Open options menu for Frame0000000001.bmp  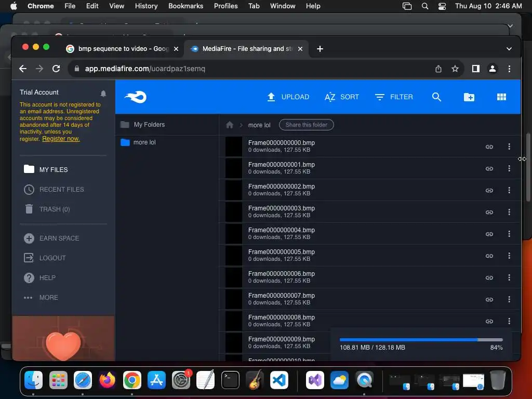[x=509, y=168]
